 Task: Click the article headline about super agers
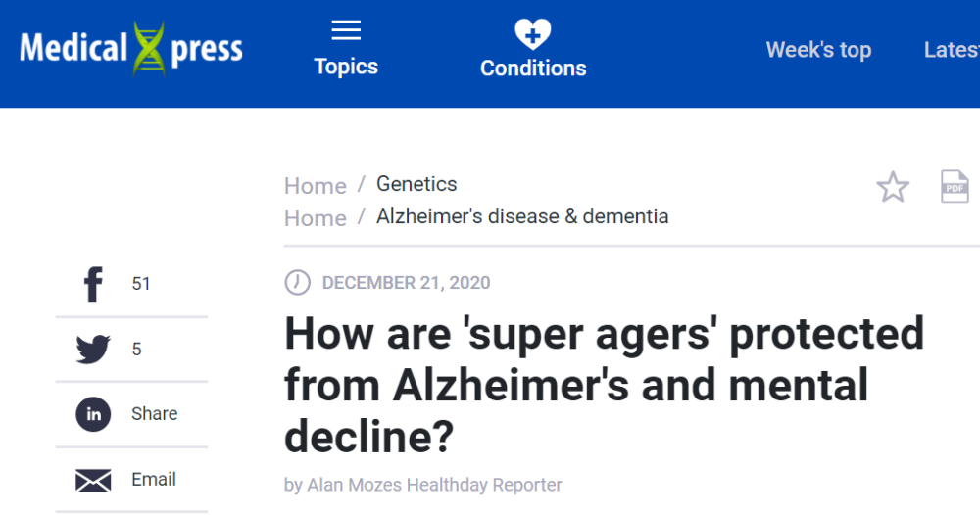click(604, 385)
